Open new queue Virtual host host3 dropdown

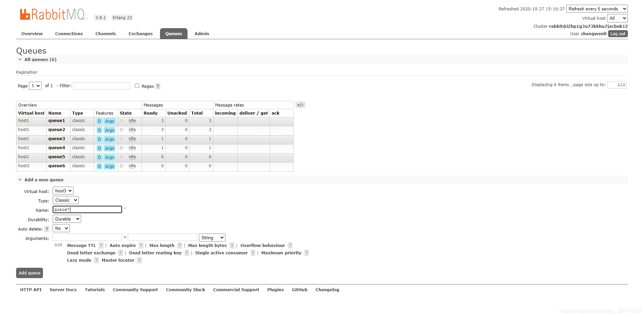[63, 191]
